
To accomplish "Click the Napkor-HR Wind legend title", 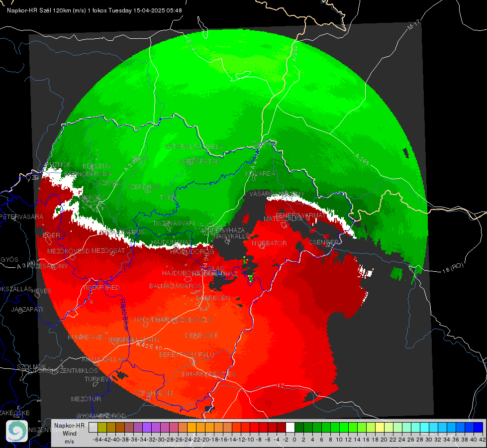I will click(x=69, y=430).
